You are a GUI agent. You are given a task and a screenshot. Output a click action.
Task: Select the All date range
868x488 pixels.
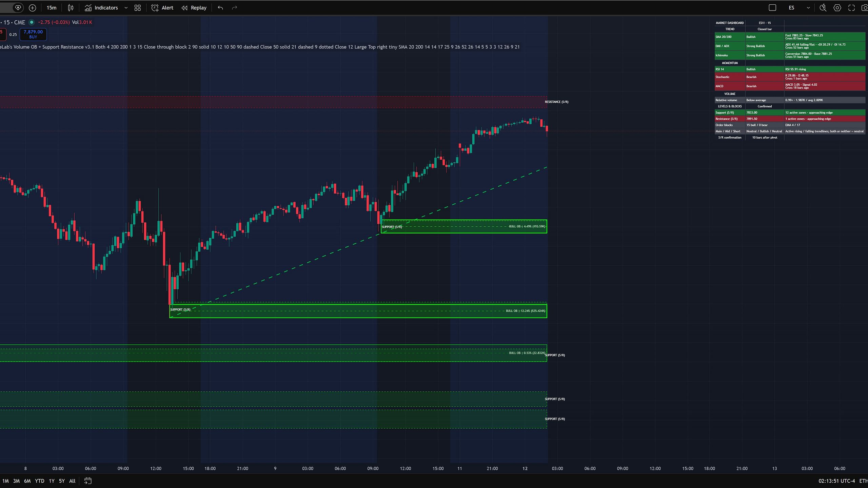pyautogui.click(x=72, y=481)
